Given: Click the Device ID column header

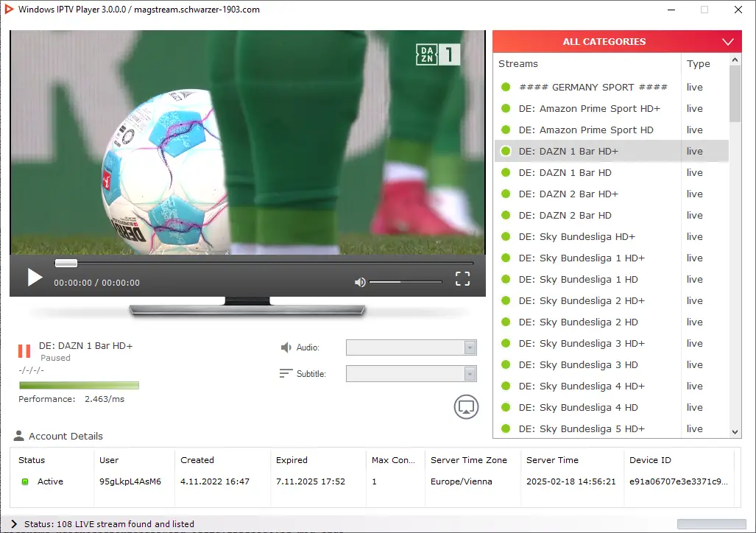Looking at the screenshot, I should (x=650, y=460).
